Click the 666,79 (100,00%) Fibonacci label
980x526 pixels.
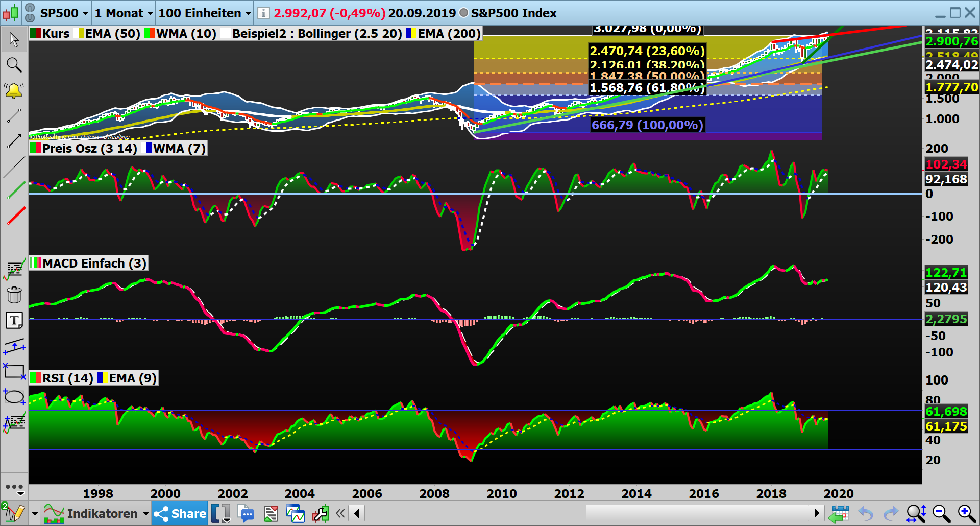647,125
